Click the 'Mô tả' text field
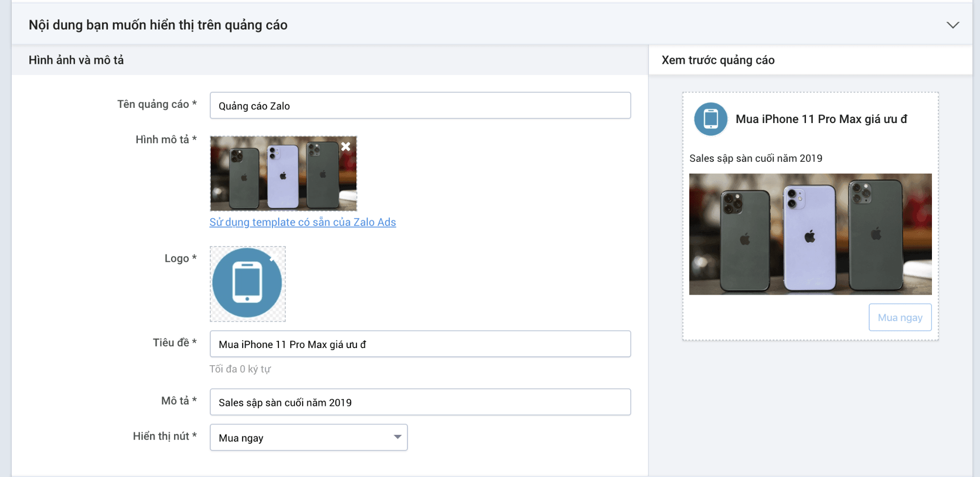The height and width of the screenshot is (477, 980). (420, 402)
